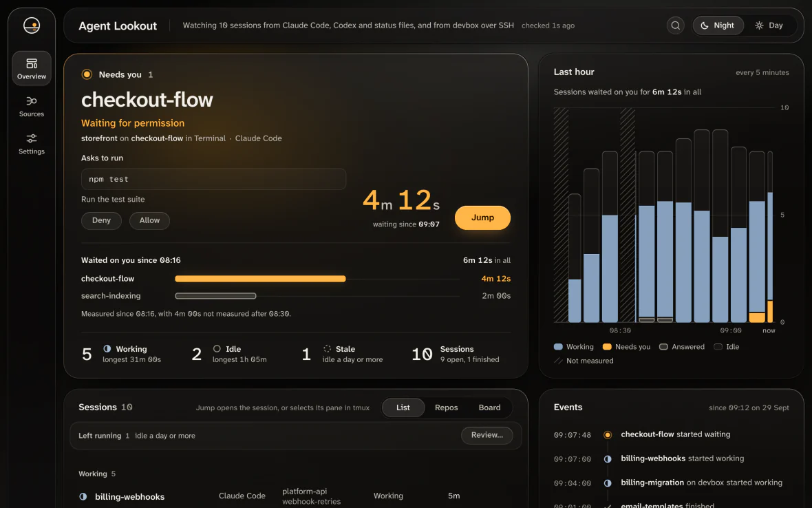Click the 09:07:00 event timestamp
812x508 pixels.
click(x=573, y=459)
